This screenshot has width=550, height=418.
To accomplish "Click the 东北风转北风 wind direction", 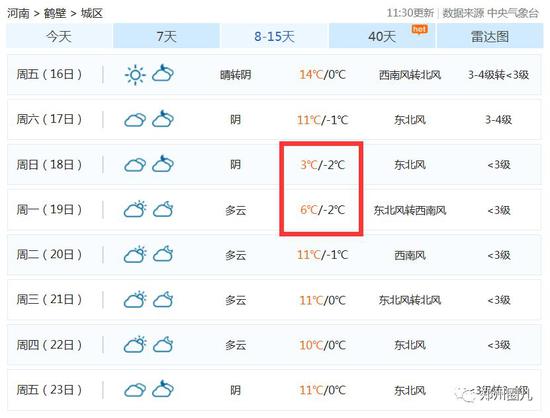I will [x=410, y=300].
